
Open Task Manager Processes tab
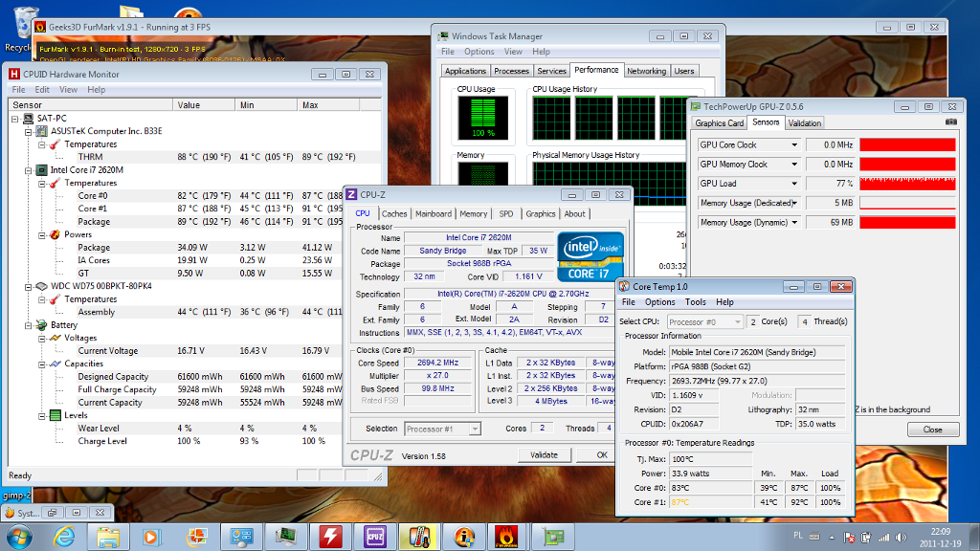tap(511, 71)
